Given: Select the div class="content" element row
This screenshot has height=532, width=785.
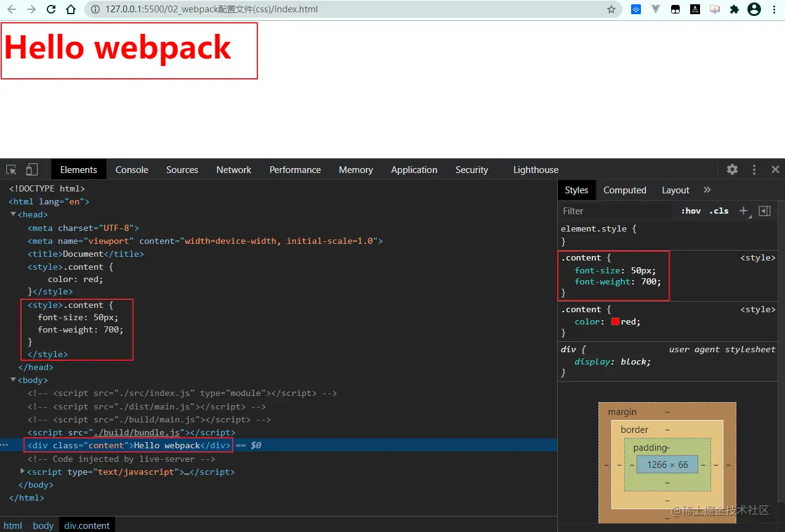Looking at the screenshot, I should pos(278,445).
